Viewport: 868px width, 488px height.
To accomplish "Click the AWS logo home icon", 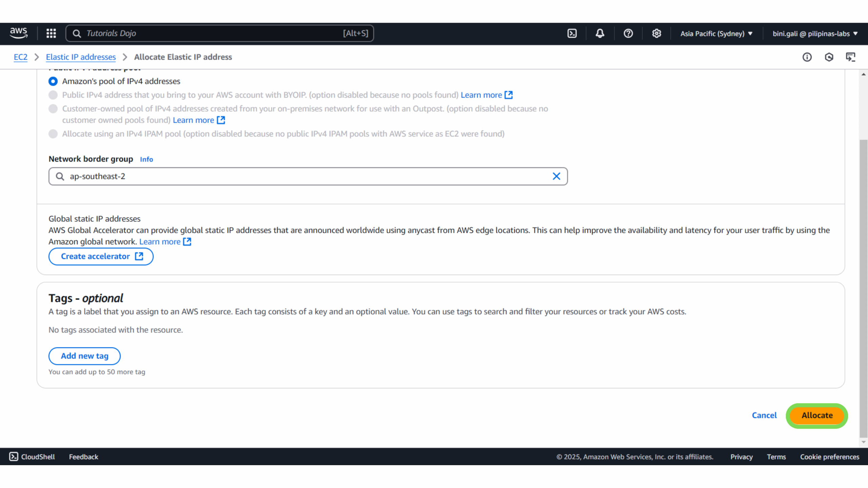I will (19, 33).
